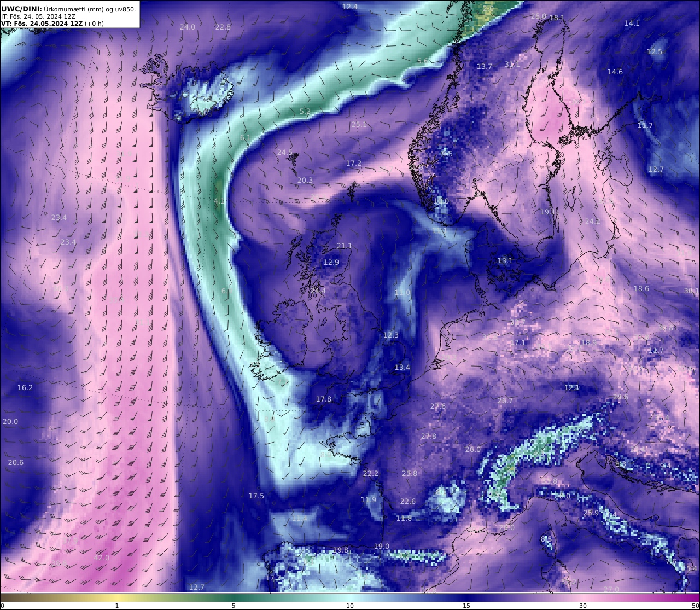Select the 14.1 value label
700x610 pixels.
(x=632, y=23)
